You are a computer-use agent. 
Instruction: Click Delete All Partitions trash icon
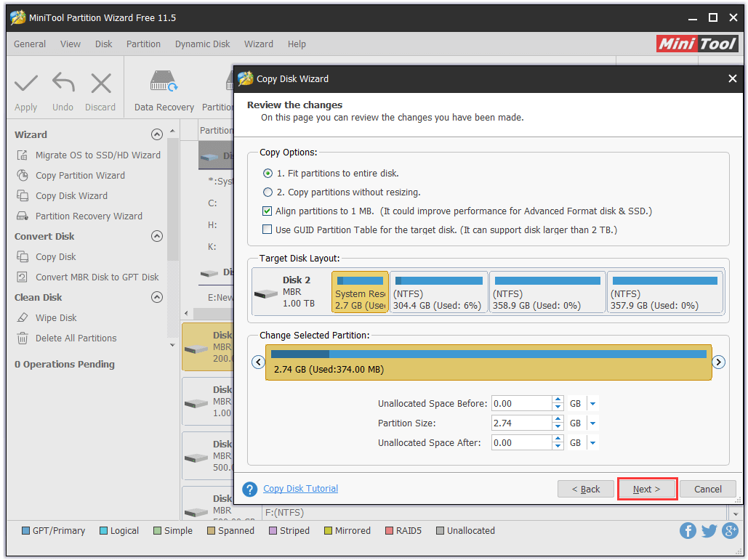coord(22,338)
